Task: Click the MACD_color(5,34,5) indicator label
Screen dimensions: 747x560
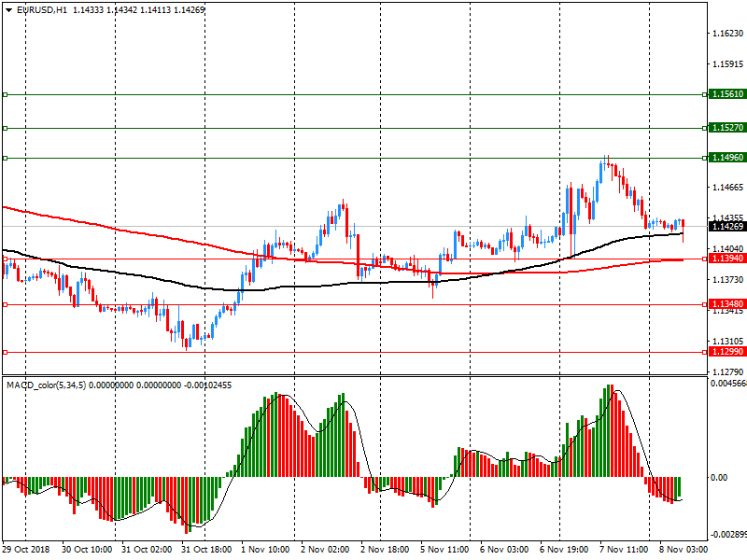Action: (47, 385)
